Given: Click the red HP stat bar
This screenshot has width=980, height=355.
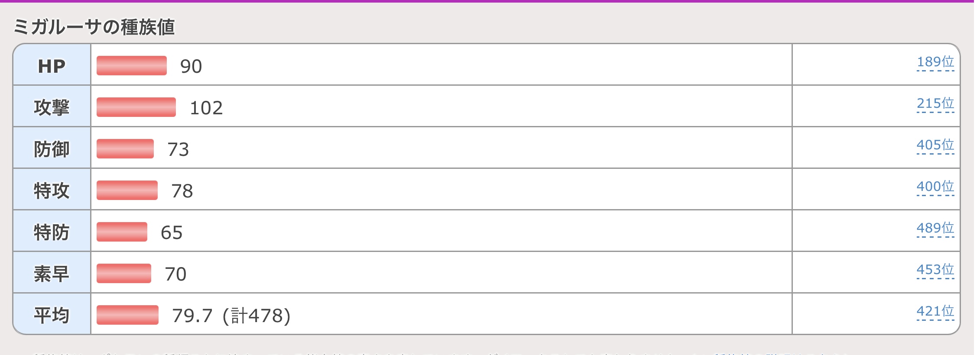Looking at the screenshot, I should tap(131, 66).
